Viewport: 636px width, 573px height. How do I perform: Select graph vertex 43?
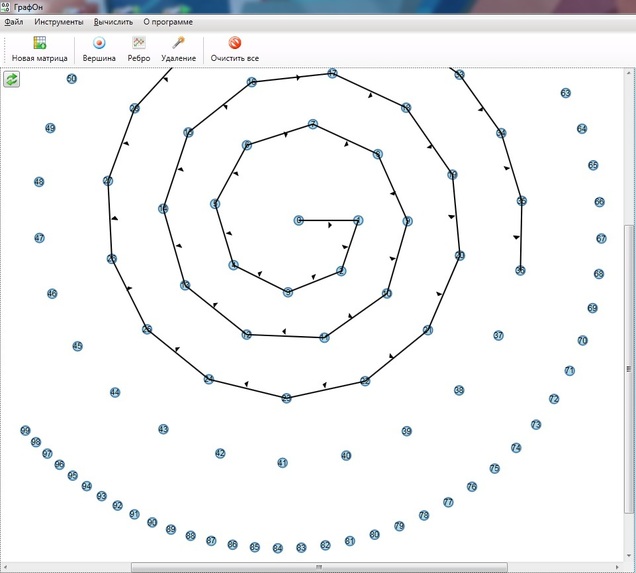pos(163,429)
